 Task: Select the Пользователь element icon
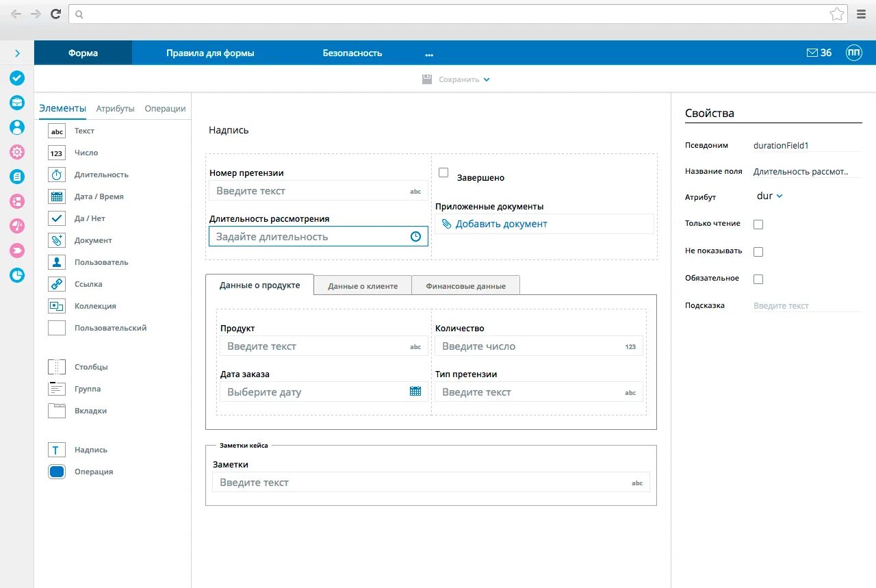57,262
